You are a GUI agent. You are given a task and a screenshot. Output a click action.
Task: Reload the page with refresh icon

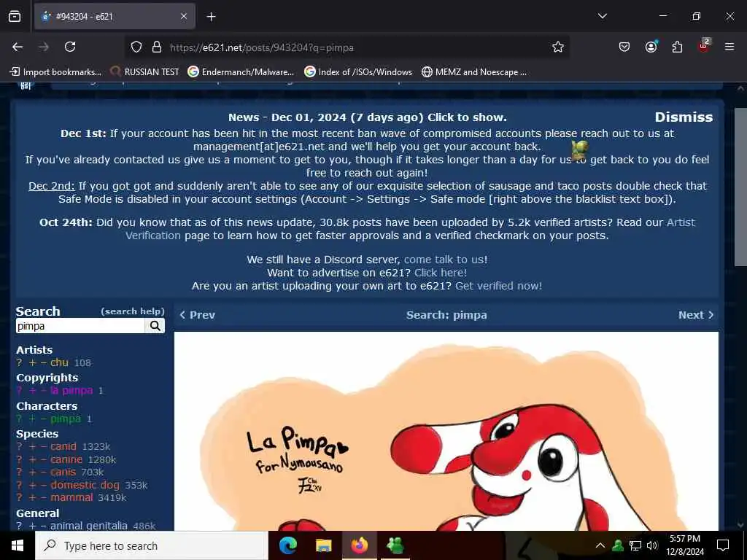[x=70, y=47]
